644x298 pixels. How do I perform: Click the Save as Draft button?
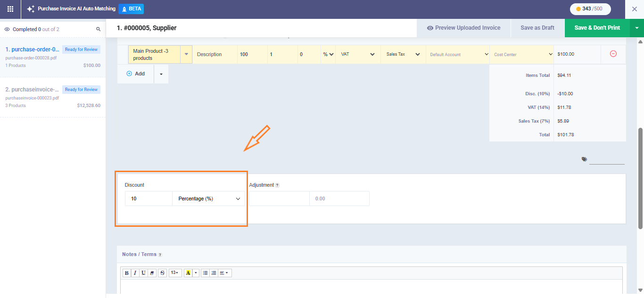537,28
